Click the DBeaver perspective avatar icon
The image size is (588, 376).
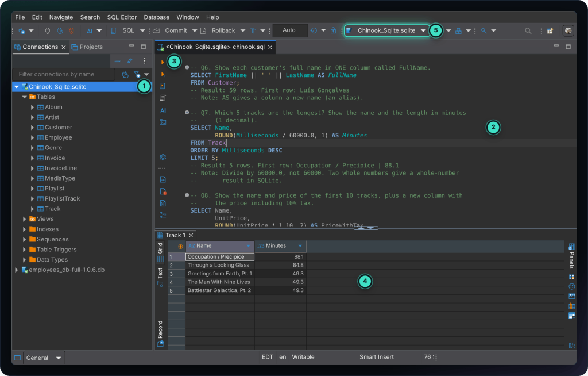tap(568, 31)
